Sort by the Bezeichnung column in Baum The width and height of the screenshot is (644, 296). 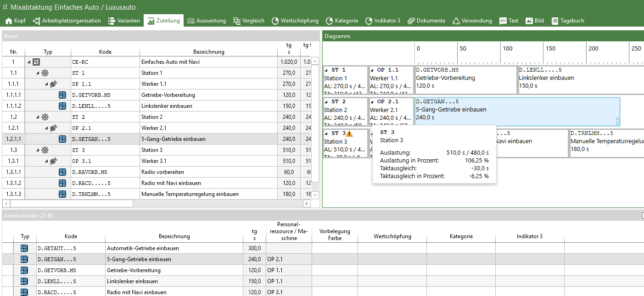208,52
